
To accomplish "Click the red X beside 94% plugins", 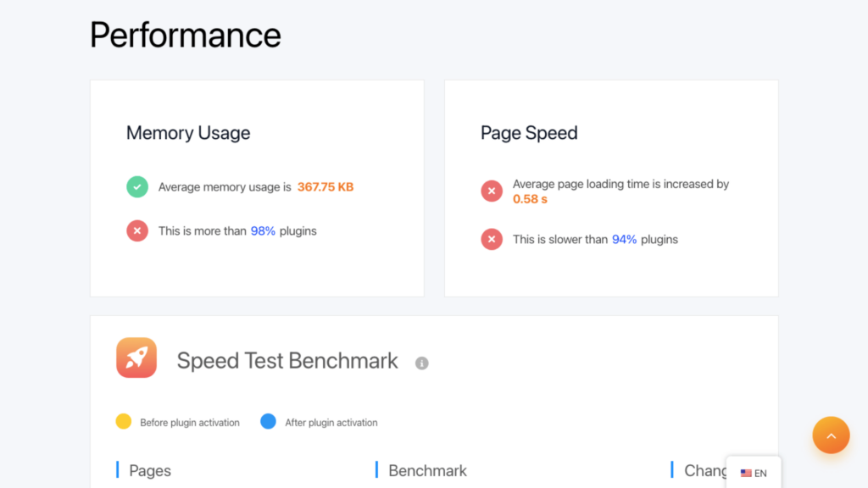I will point(492,239).
